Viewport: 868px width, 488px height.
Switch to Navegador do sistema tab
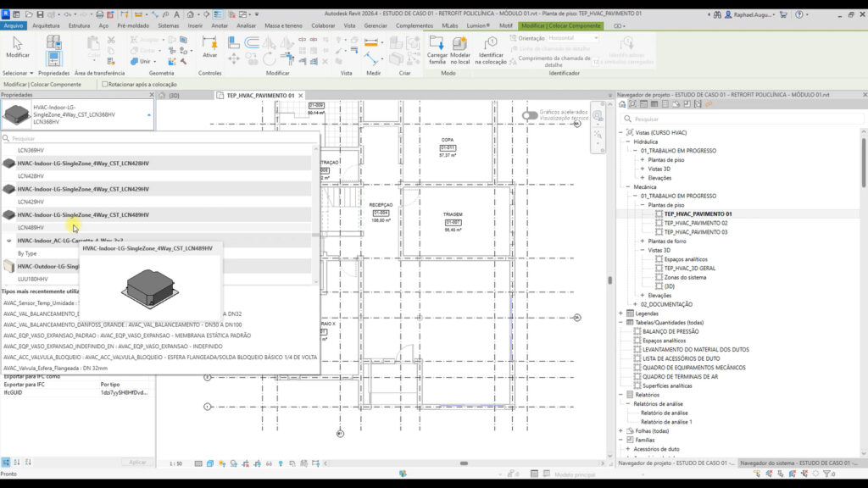pos(798,463)
